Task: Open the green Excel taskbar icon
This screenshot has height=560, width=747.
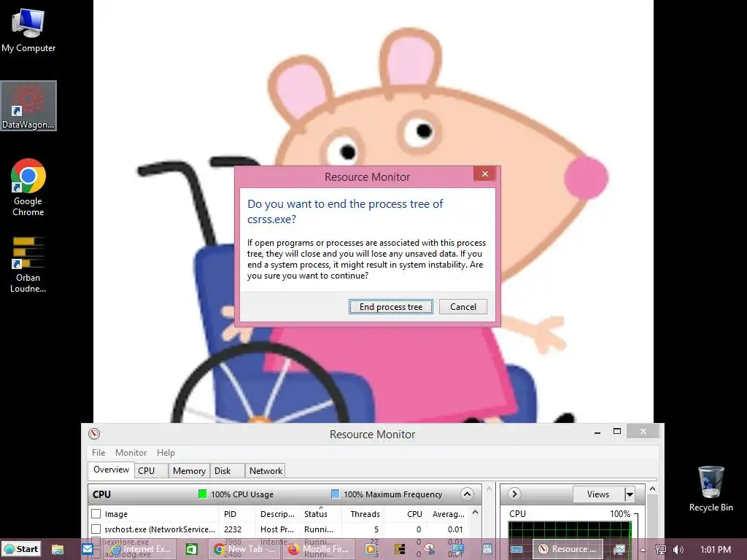Action: pyautogui.click(x=192, y=549)
